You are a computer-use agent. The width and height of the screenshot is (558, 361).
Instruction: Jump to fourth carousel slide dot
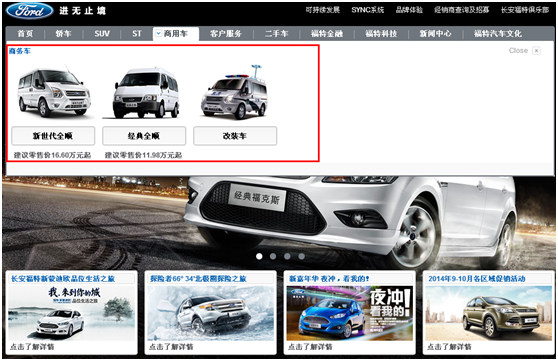[301, 256]
